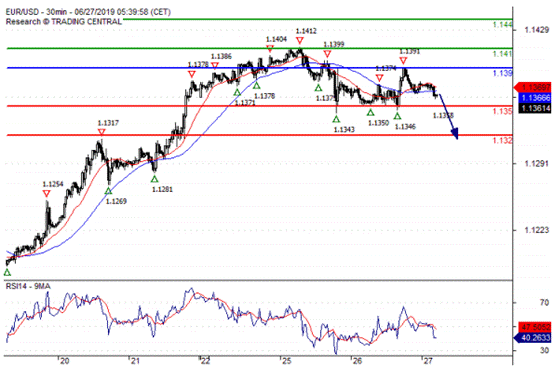Click the dark blue downward forecast arrow
The height and width of the screenshot is (368, 554).
pos(449,116)
